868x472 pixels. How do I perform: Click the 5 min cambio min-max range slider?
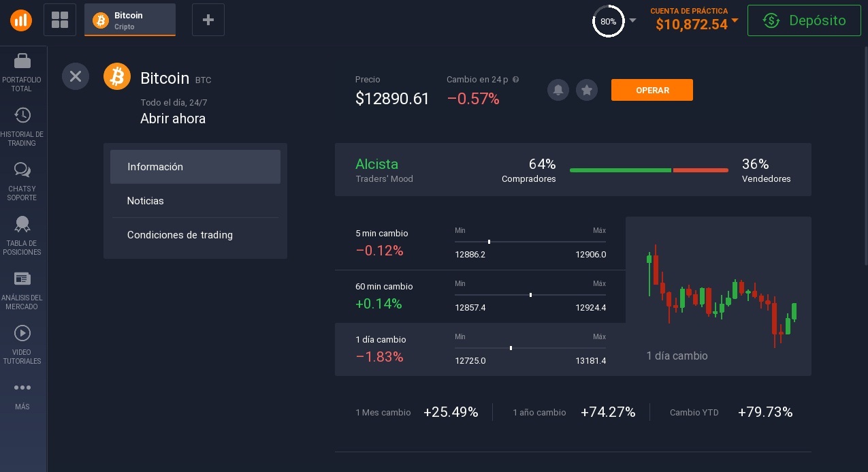click(530, 242)
